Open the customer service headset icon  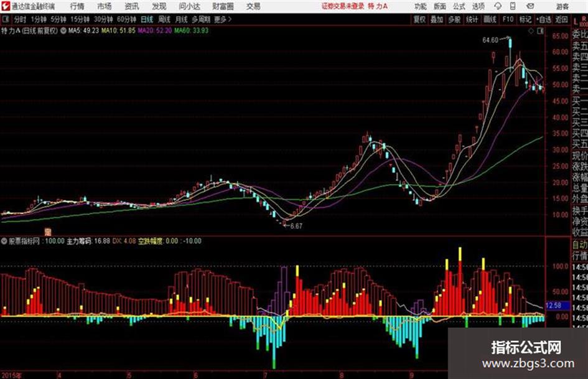click(x=498, y=6)
